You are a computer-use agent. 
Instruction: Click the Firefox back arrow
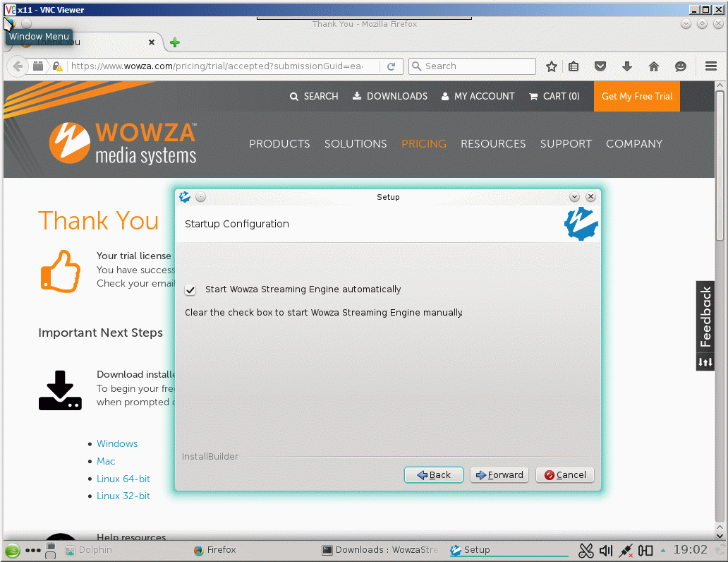pos(18,66)
